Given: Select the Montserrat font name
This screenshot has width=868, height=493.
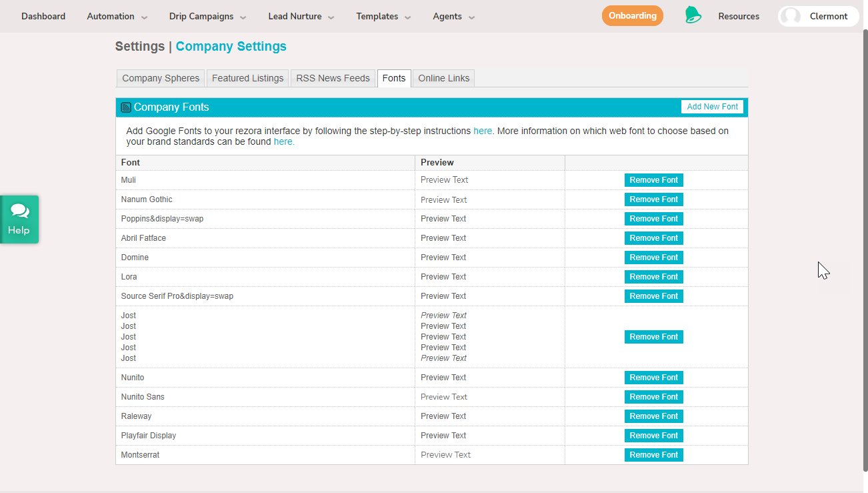Looking at the screenshot, I should tap(140, 455).
